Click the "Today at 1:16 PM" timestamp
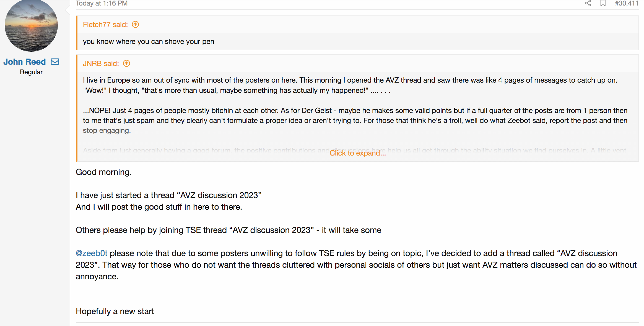This screenshot has height=326, width=644. click(102, 3)
